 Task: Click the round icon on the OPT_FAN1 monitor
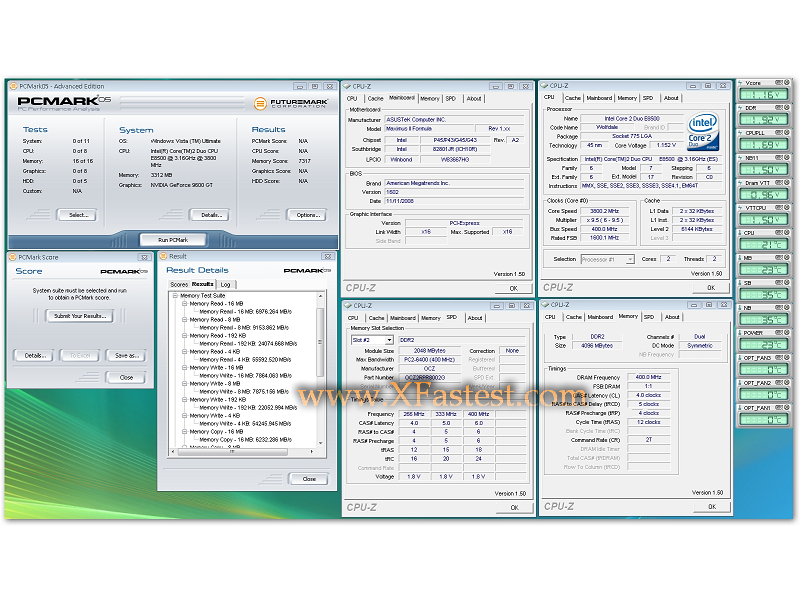click(x=787, y=408)
